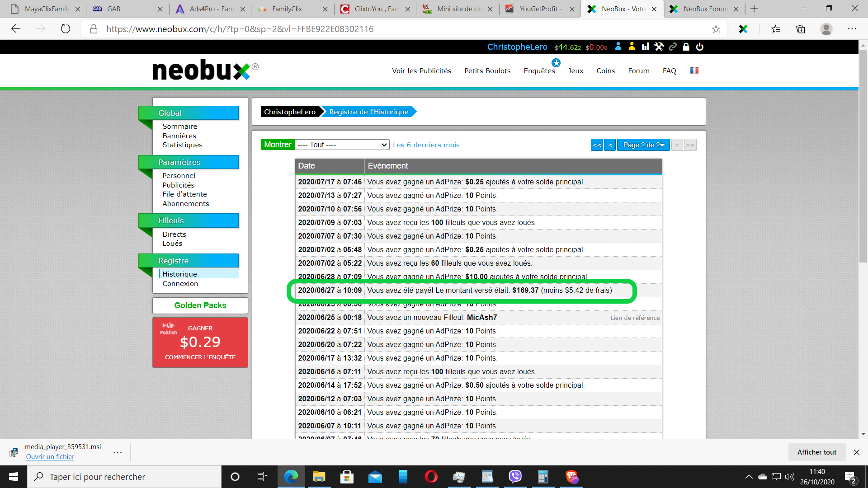Open Microsoft Store from taskbar
The width and height of the screenshot is (868, 488).
coord(347,477)
